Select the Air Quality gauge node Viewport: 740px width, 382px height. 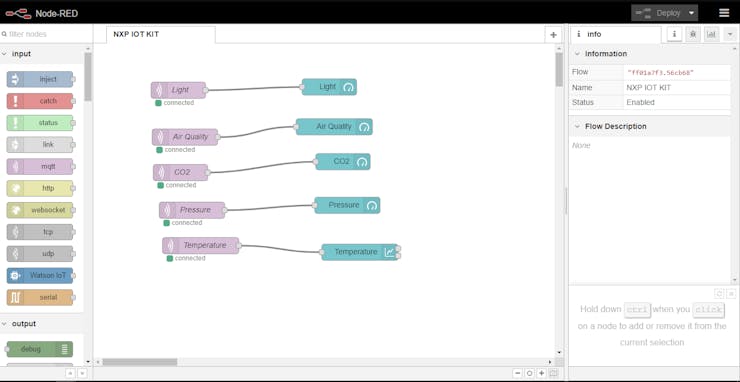click(334, 127)
